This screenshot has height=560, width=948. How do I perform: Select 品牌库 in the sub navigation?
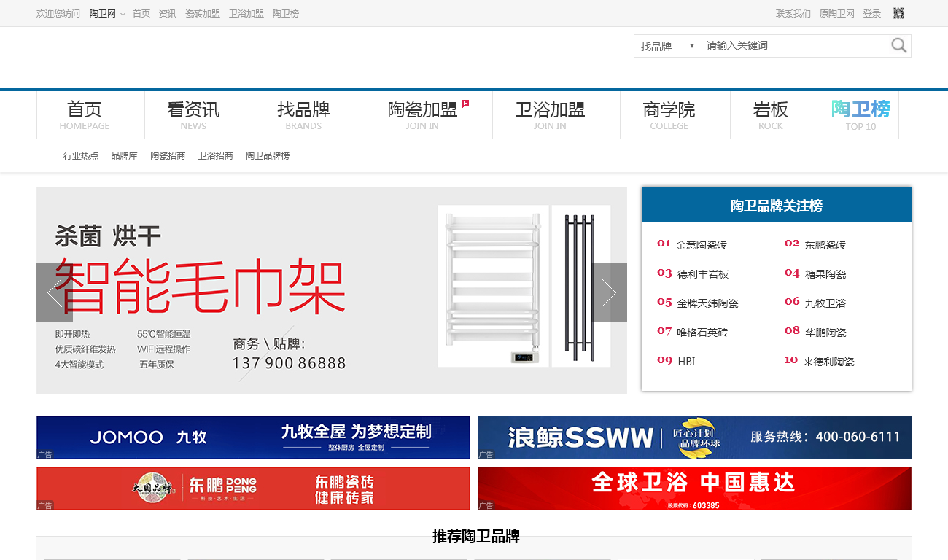124,156
